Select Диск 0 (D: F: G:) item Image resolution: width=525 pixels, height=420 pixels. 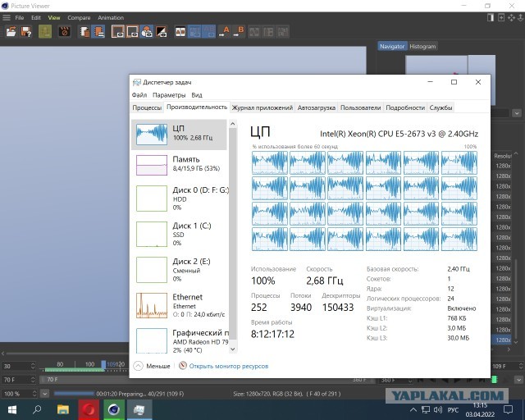pos(179,199)
